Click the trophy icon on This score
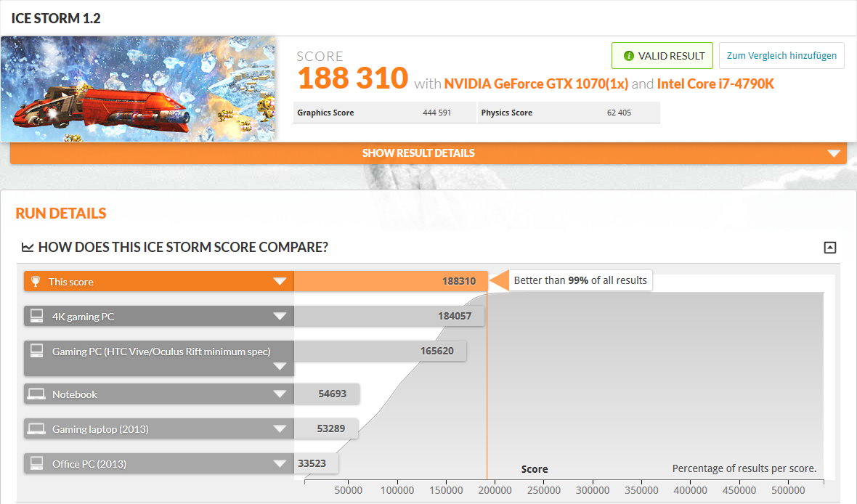 [x=36, y=281]
